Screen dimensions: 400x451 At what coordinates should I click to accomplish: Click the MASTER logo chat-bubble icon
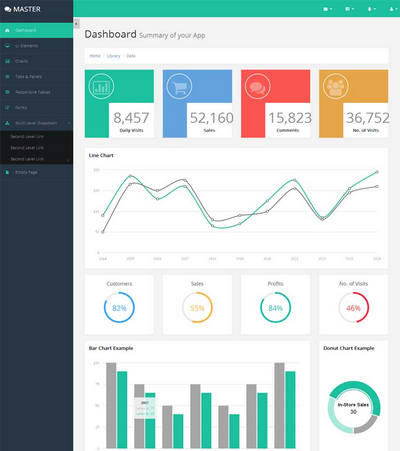click(x=8, y=9)
